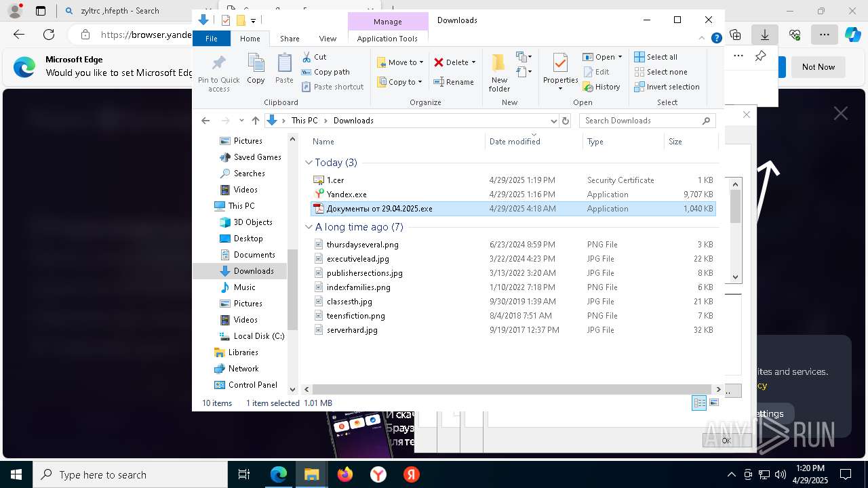Image resolution: width=868 pixels, height=488 pixels.
Task: Click the Rename button
Action: point(454,82)
